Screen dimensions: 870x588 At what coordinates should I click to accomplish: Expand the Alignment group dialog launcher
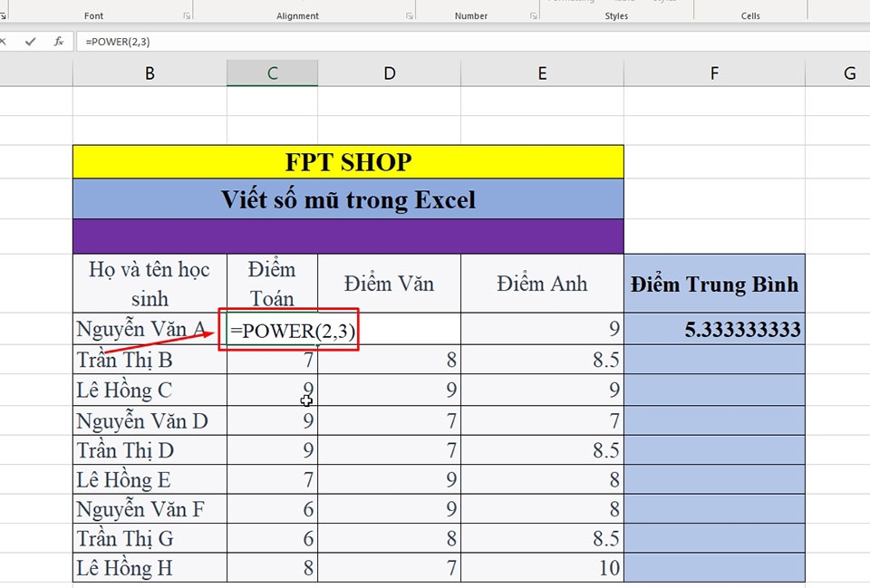coord(411,15)
